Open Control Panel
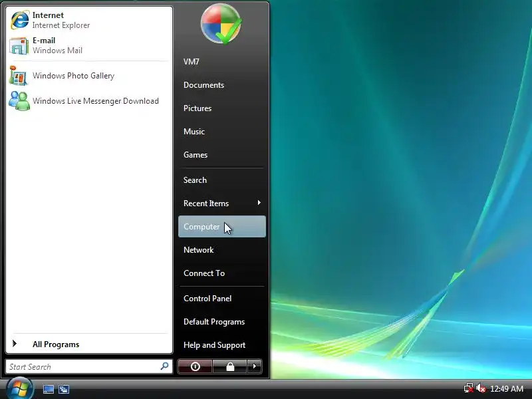The width and height of the screenshot is (532, 399). [x=222, y=299]
